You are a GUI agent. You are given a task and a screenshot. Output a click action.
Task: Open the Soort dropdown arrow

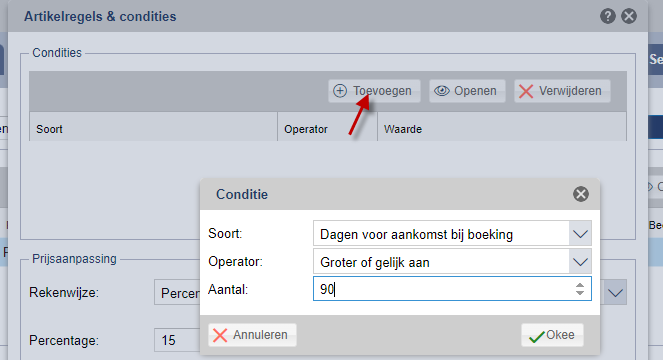click(x=580, y=234)
